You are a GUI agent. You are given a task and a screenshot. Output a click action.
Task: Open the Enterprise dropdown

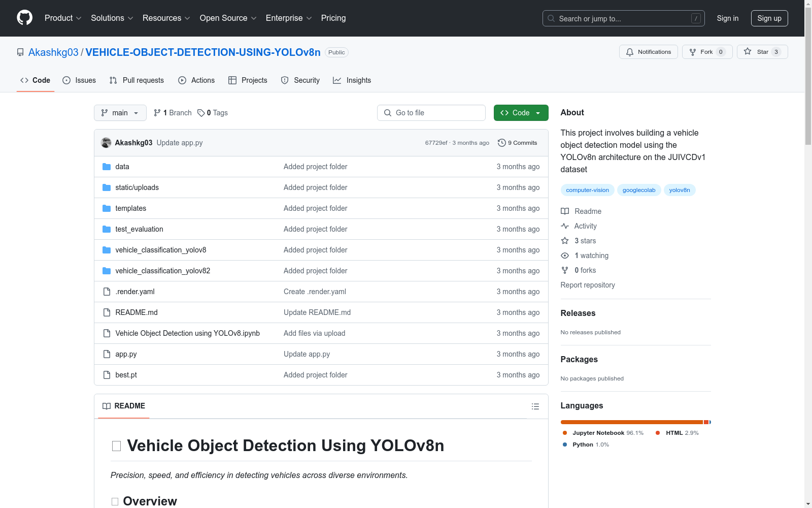pyautogui.click(x=289, y=18)
